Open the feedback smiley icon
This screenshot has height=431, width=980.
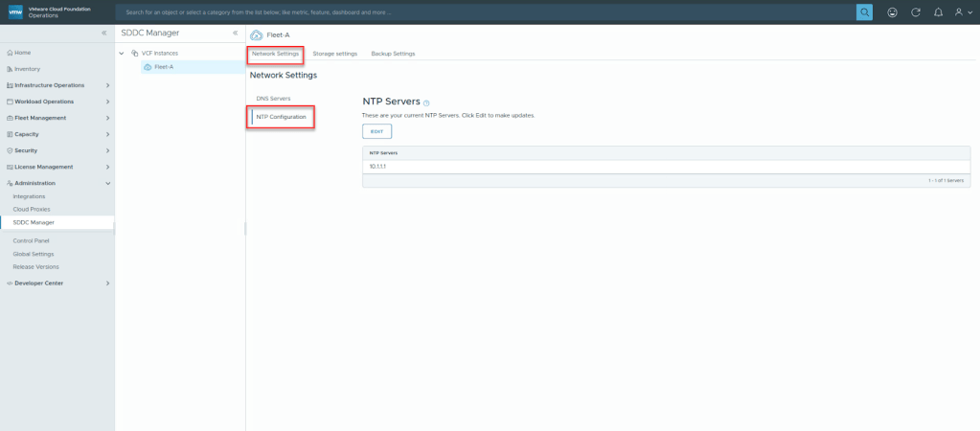coord(893,11)
